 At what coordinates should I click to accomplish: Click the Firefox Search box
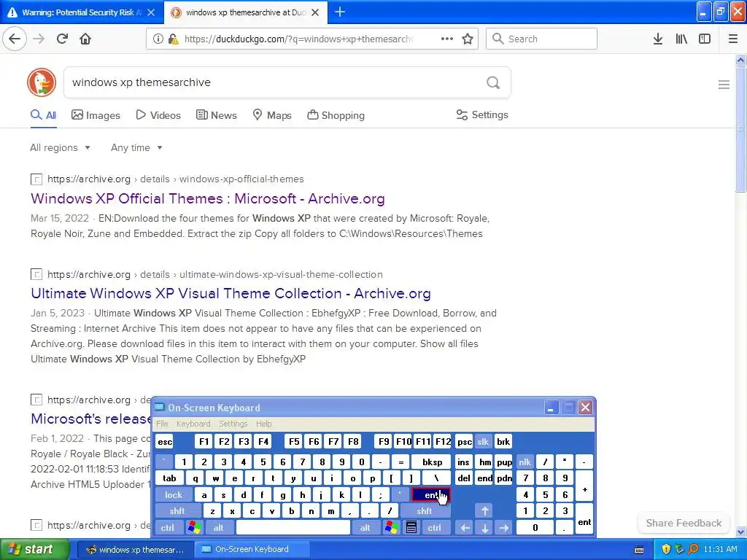[541, 39]
